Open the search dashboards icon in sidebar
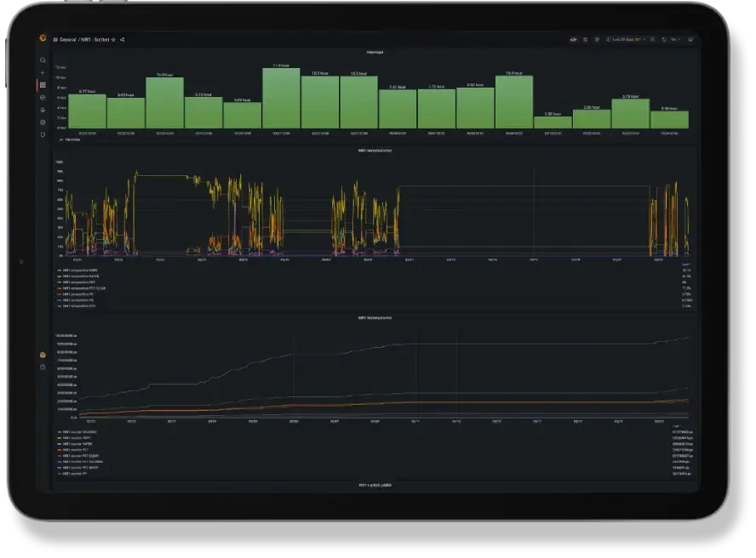 pos(43,60)
